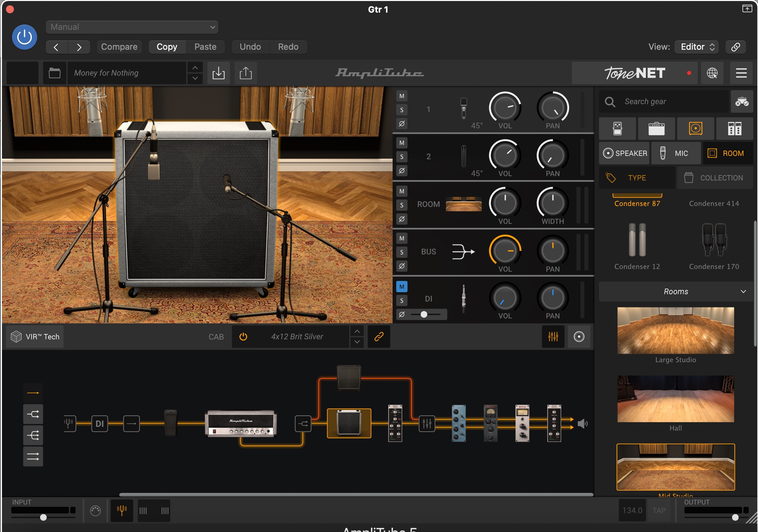Solo mic channel 1
This screenshot has height=532, width=758.
tap(402, 110)
